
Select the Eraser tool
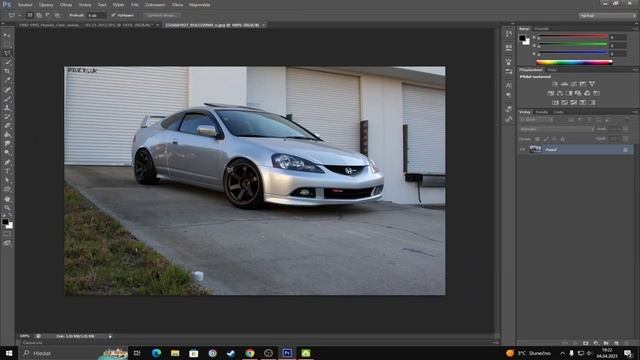[x=7, y=125]
